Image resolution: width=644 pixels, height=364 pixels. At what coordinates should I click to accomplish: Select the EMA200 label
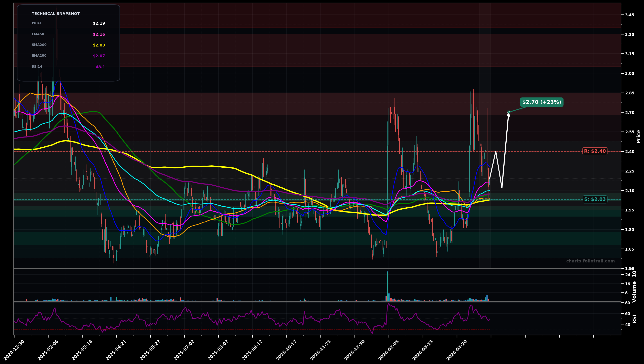[x=39, y=56]
